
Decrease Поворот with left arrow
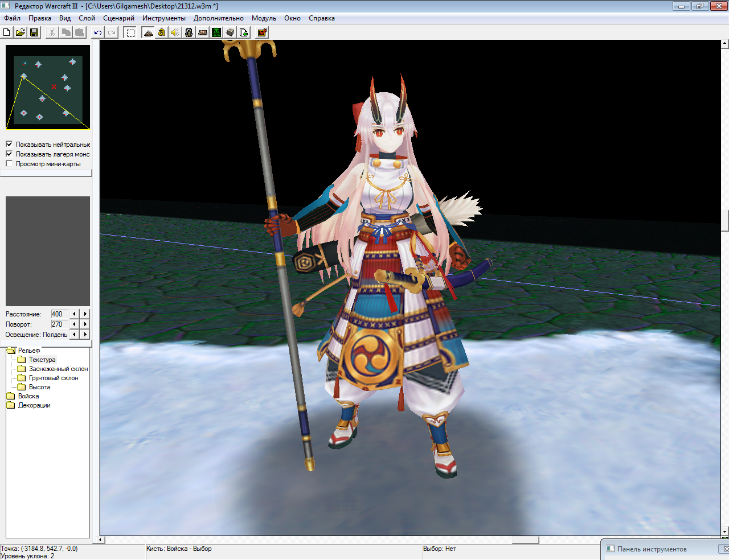pos(74,324)
